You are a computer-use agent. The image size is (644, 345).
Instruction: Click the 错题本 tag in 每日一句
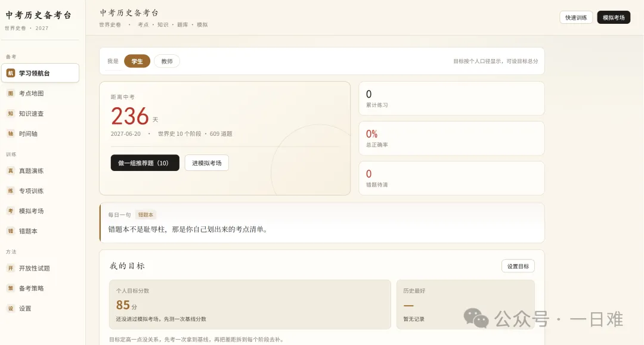145,215
